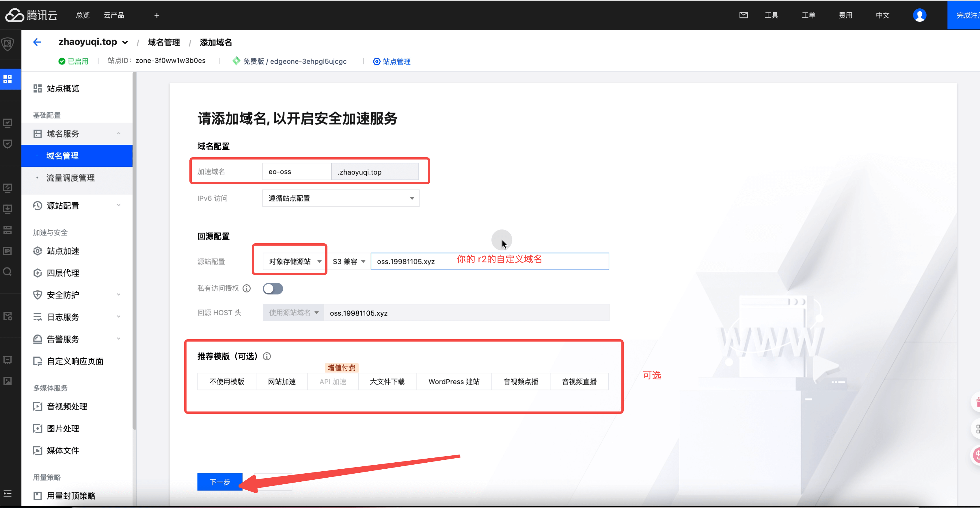Open the mail message icon
The image size is (980, 508).
point(743,15)
